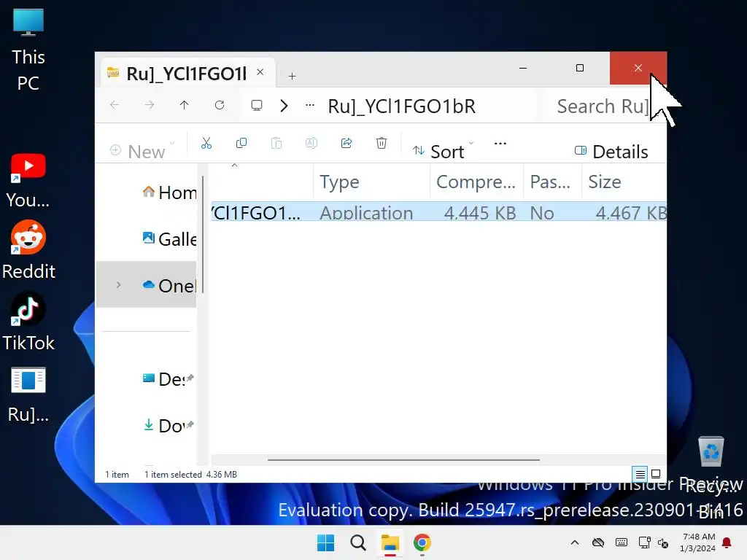The image size is (747, 560).
Task: Click the 1 item status text
Action: (x=117, y=474)
